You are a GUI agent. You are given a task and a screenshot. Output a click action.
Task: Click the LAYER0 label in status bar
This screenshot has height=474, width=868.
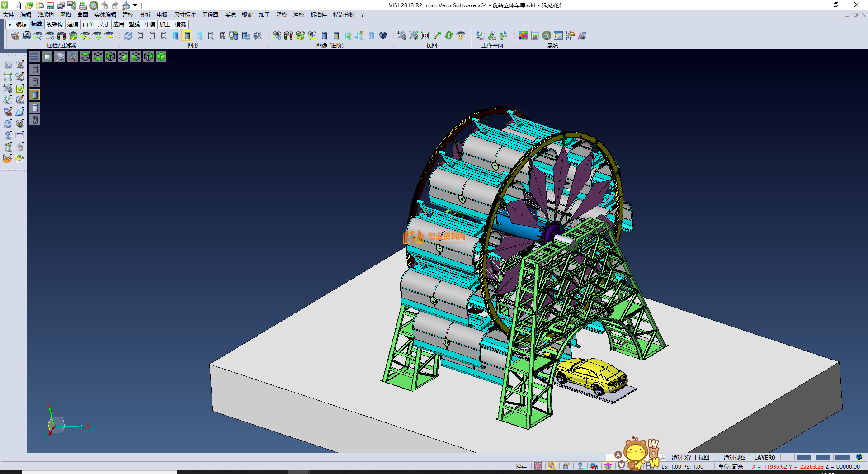click(x=764, y=457)
